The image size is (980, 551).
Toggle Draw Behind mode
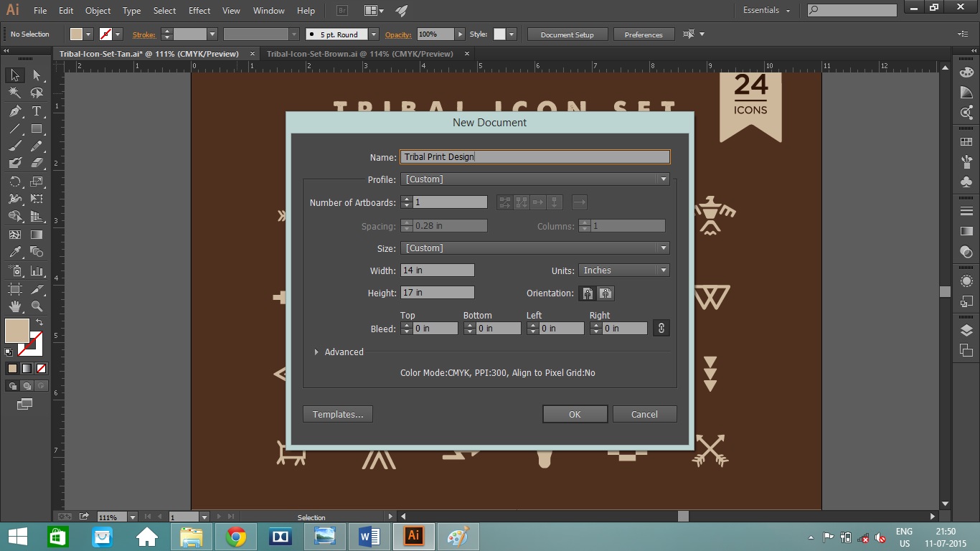coord(27,386)
